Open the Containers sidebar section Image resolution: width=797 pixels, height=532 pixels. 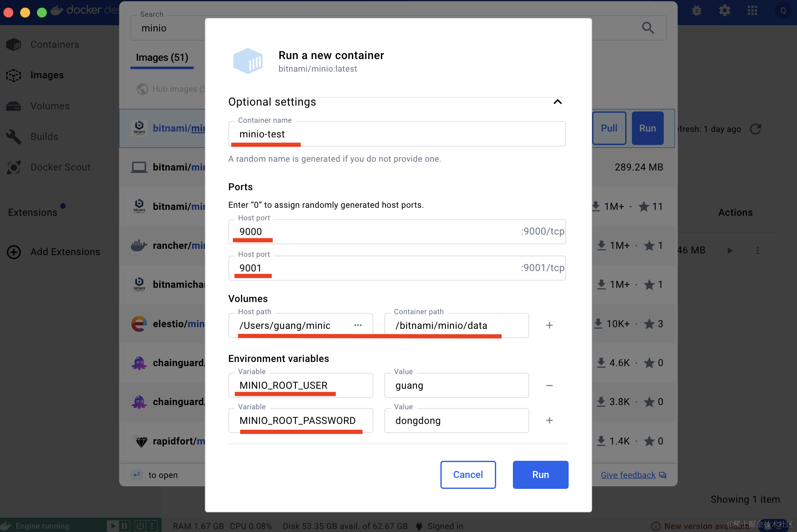click(x=54, y=44)
